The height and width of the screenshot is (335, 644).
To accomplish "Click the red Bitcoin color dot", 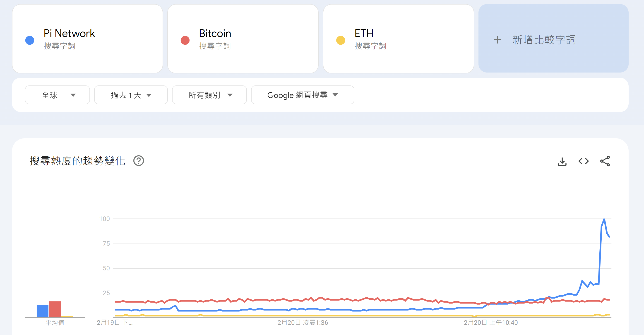I will 185,40.
